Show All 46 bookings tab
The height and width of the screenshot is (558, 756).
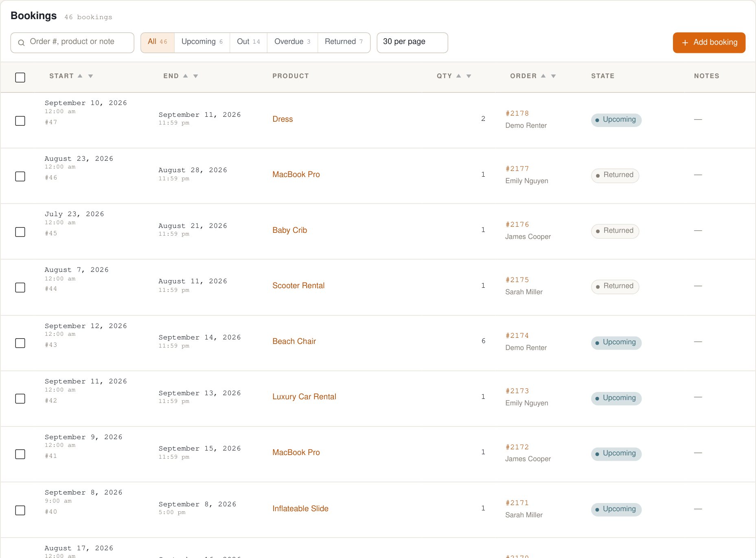pos(158,42)
